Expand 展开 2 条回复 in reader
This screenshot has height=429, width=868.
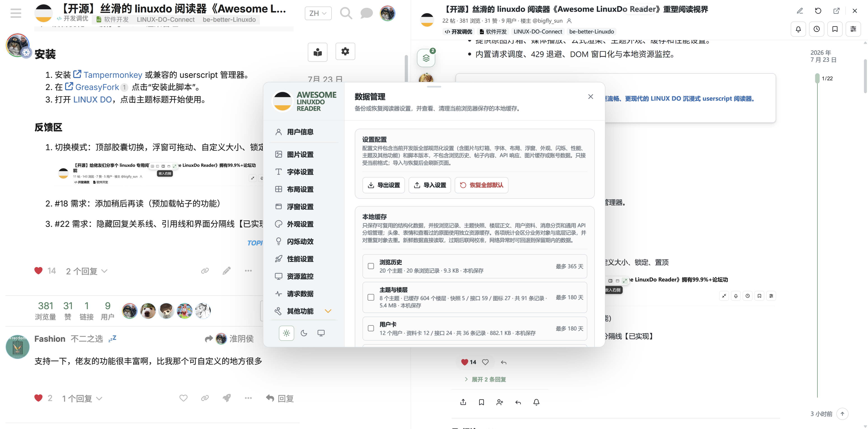485,379
